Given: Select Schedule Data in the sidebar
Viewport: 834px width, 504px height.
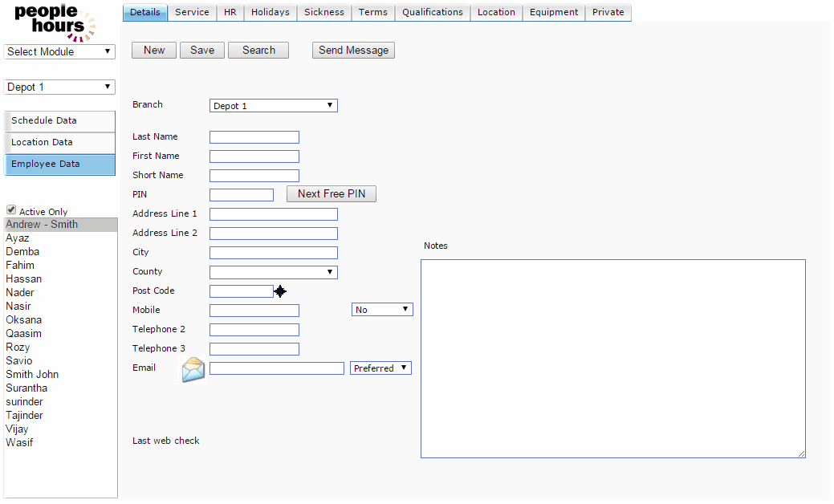Looking at the screenshot, I should pyautogui.click(x=60, y=121).
